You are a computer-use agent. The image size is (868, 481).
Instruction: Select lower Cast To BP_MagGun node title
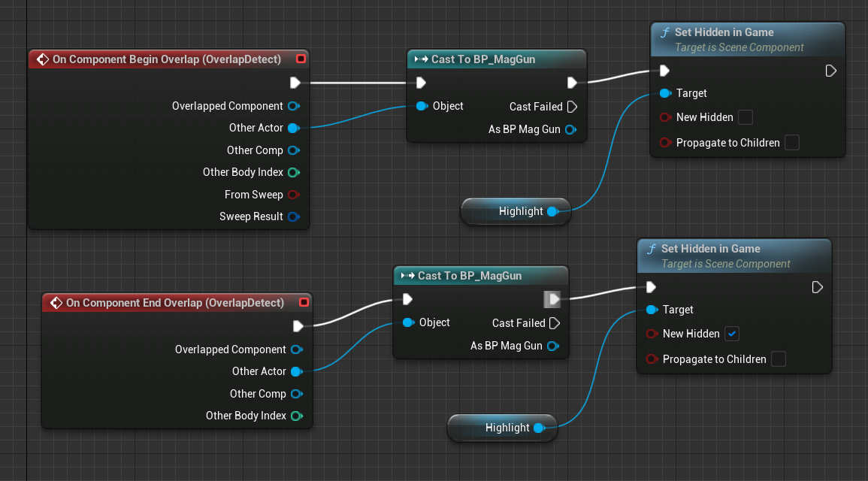(470, 276)
